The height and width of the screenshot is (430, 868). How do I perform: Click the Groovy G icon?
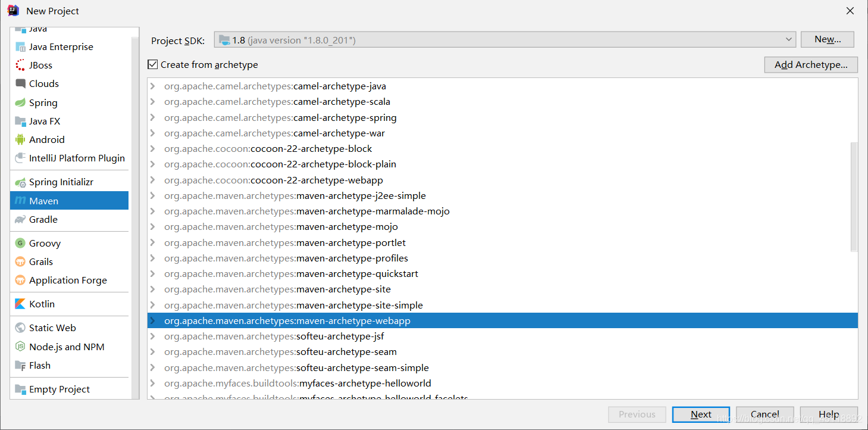tap(20, 244)
